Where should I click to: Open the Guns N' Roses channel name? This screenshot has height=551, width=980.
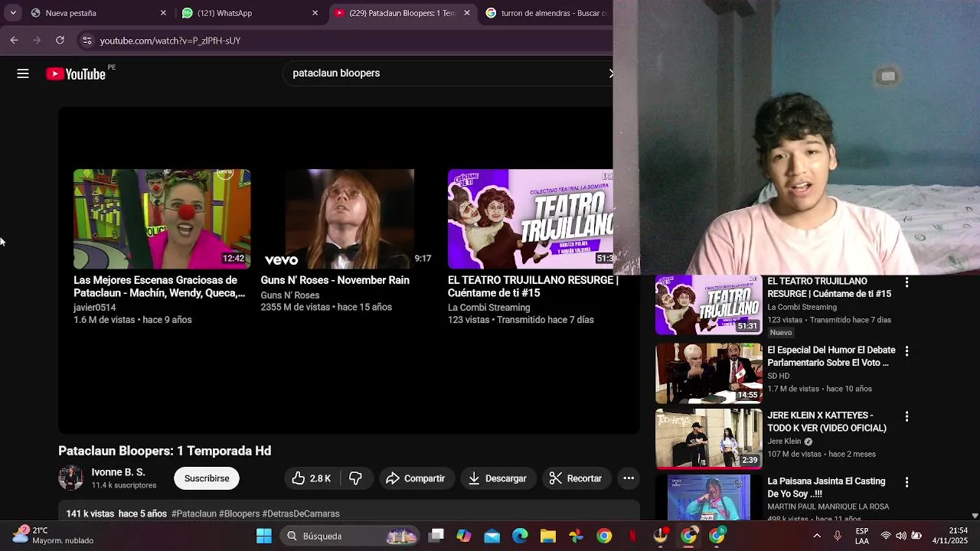(x=290, y=295)
